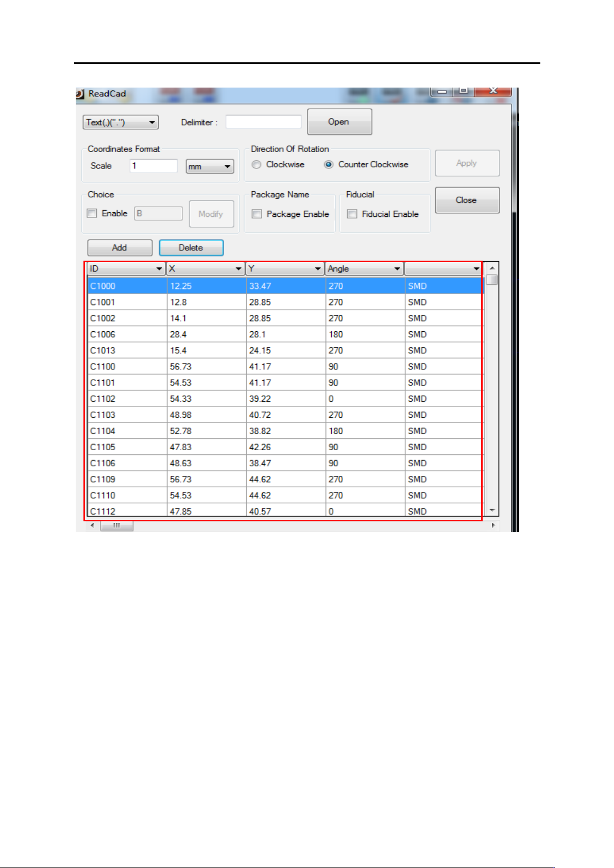Select row C1000 in the table

286,286
